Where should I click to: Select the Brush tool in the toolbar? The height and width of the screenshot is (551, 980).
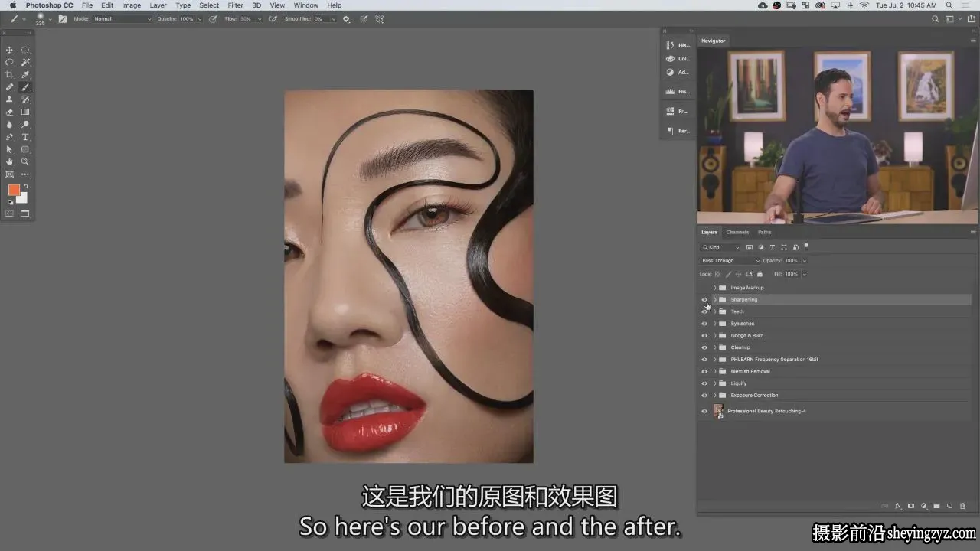pyautogui.click(x=25, y=87)
